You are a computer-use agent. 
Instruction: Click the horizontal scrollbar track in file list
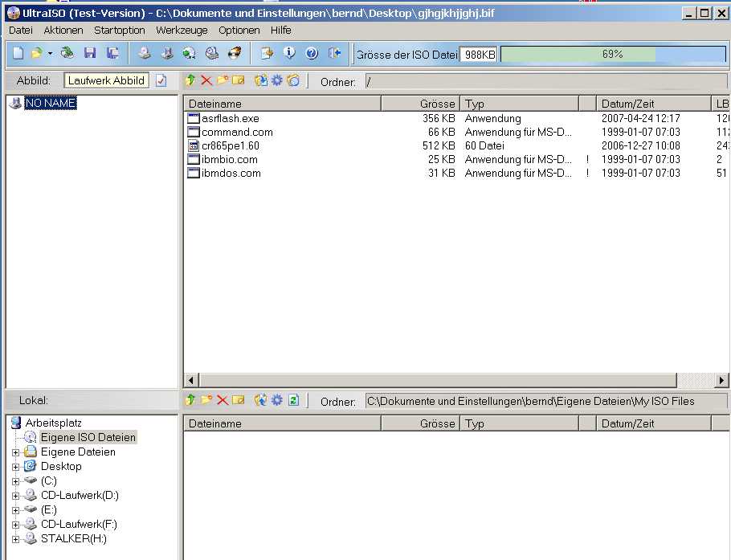click(695, 380)
